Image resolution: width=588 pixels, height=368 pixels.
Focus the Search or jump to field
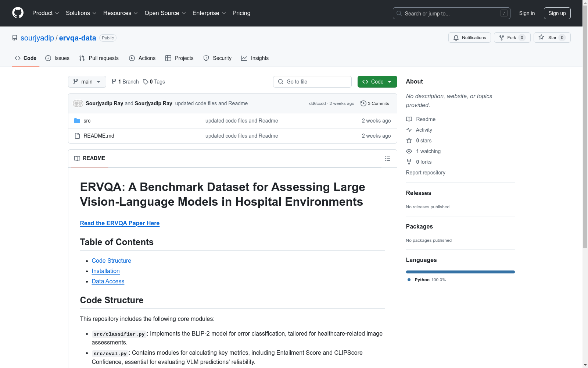451,13
